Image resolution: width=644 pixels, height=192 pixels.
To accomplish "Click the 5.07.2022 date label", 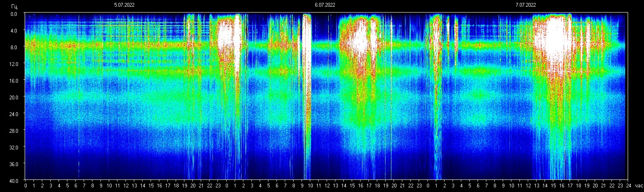I will click(x=124, y=5).
